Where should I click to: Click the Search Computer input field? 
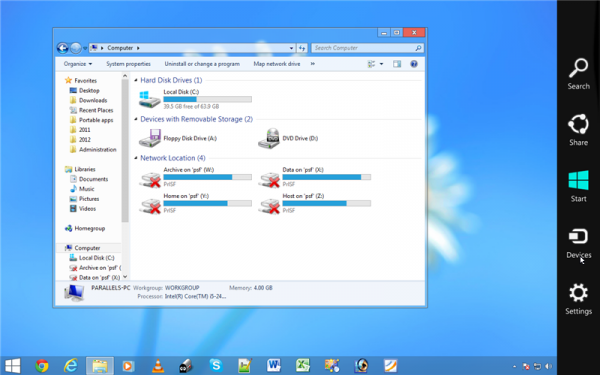pyautogui.click(x=367, y=48)
